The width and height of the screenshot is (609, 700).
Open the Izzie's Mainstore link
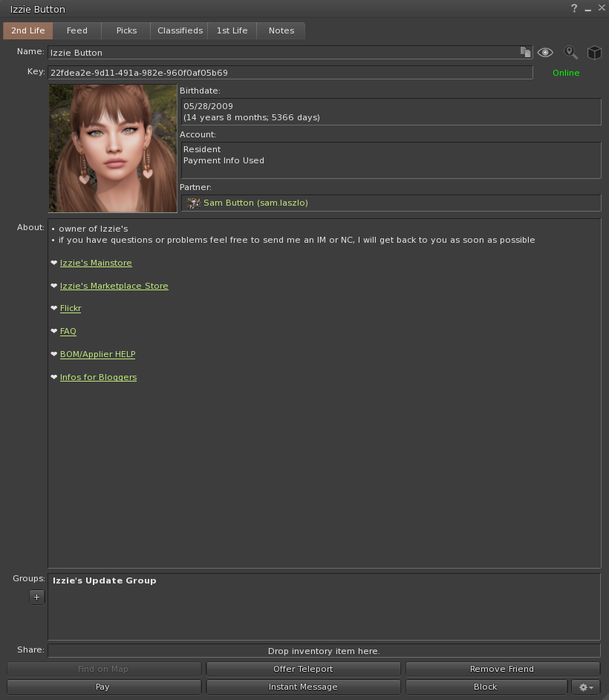point(96,263)
